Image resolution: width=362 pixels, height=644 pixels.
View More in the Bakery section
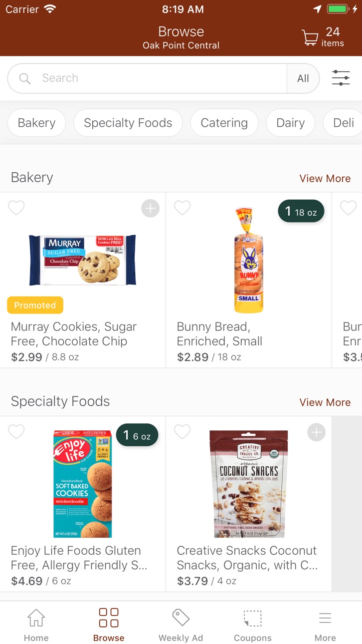325,178
